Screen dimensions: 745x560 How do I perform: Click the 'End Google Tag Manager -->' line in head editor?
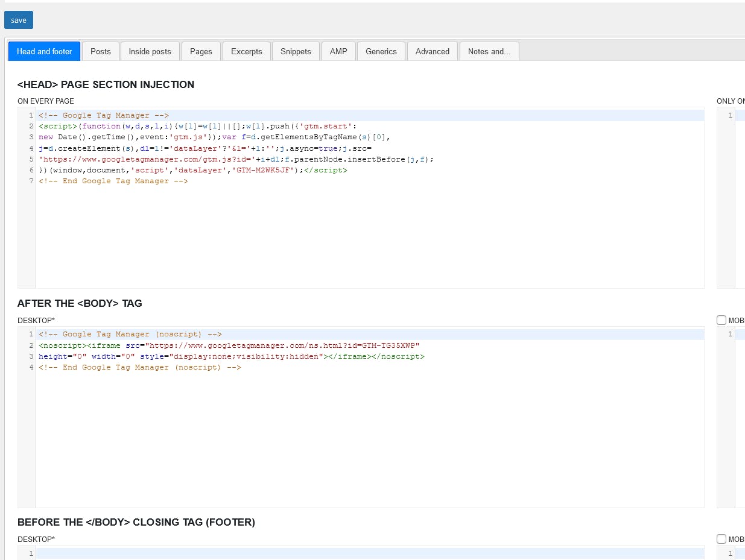tap(113, 181)
